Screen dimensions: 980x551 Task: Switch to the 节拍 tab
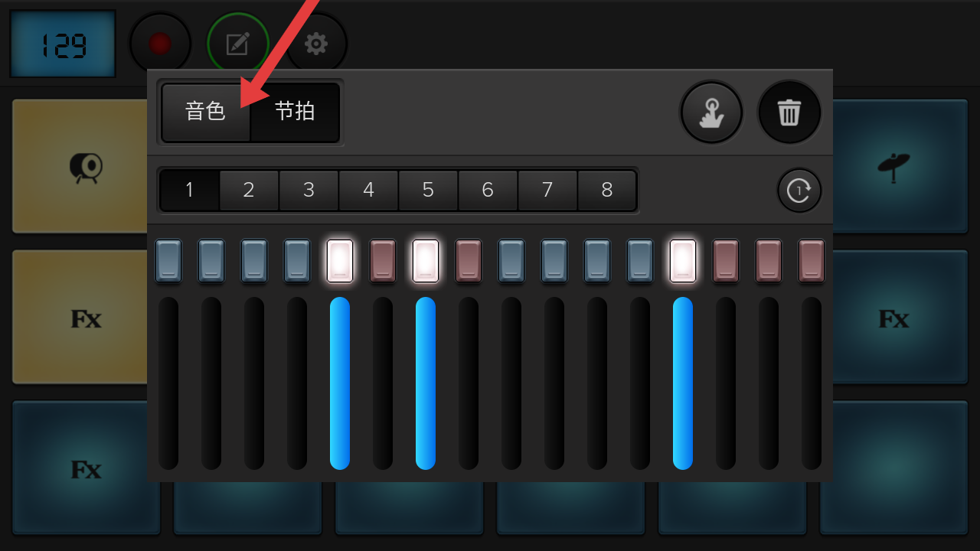click(x=295, y=112)
